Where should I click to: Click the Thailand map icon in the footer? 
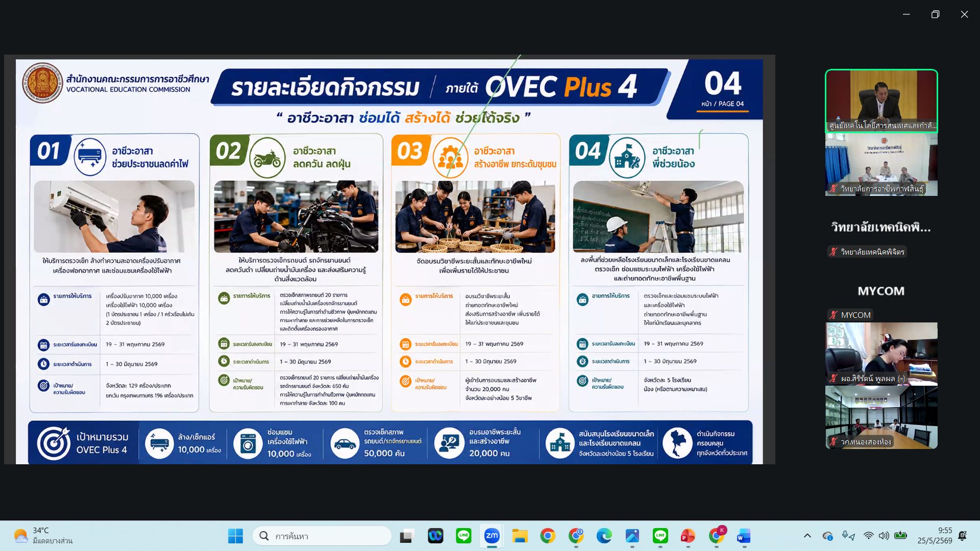click(x=677, y=443)
